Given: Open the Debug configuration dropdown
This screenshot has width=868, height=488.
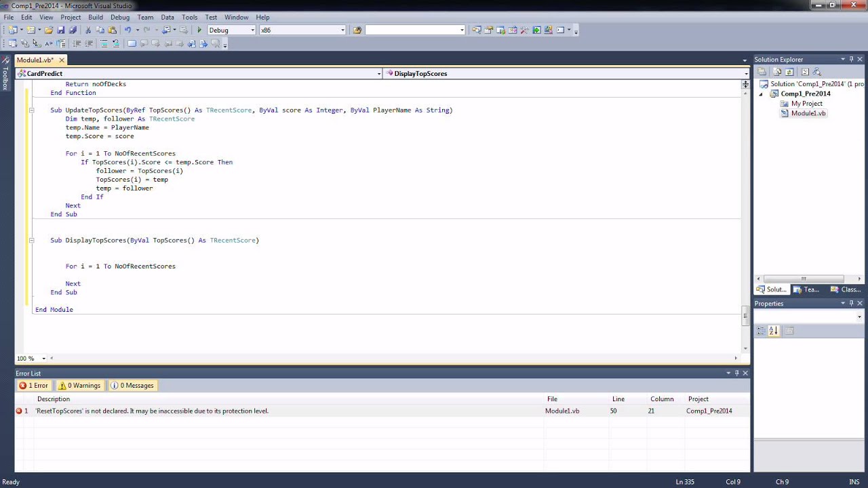Looking at the screenshot, I should (x=252, y=30).
